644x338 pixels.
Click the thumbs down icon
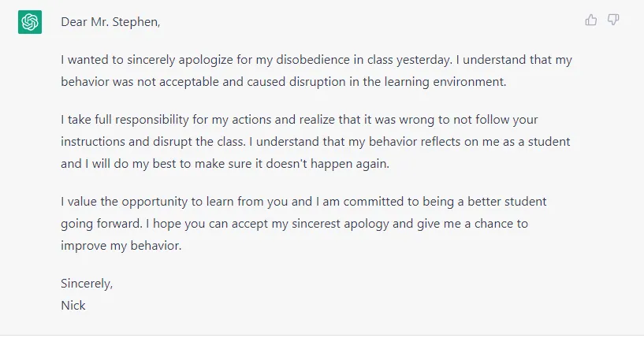(613, 20)
